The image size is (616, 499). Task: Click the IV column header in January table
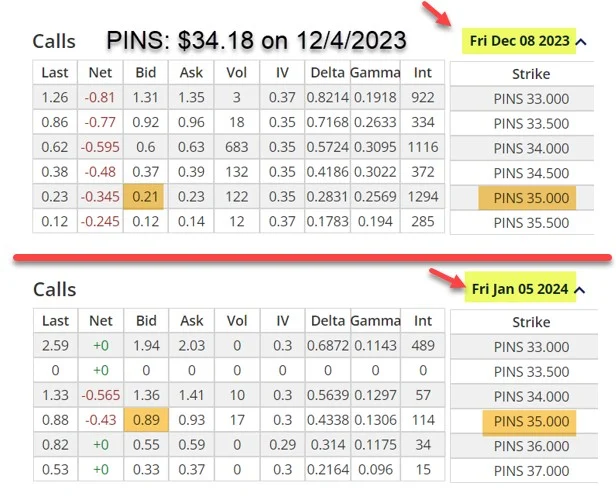click(x=282, y=321)
